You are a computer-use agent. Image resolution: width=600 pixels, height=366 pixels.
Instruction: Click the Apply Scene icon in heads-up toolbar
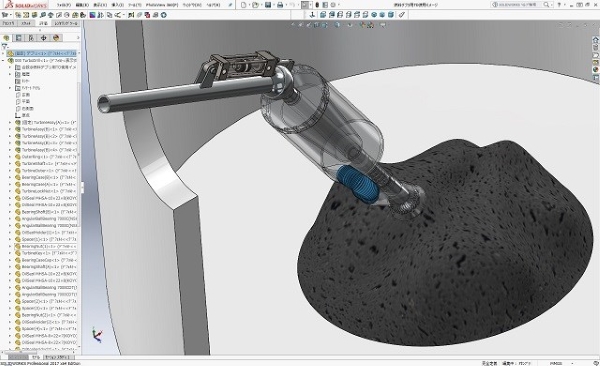coord(370,25)
